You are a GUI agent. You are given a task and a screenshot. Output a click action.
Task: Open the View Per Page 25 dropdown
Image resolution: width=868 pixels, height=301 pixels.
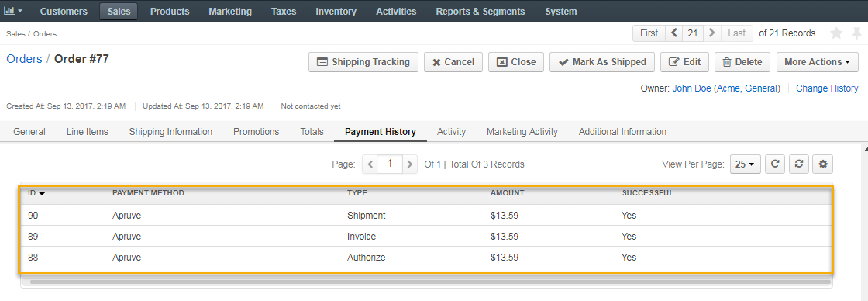[x=745, y=164]
